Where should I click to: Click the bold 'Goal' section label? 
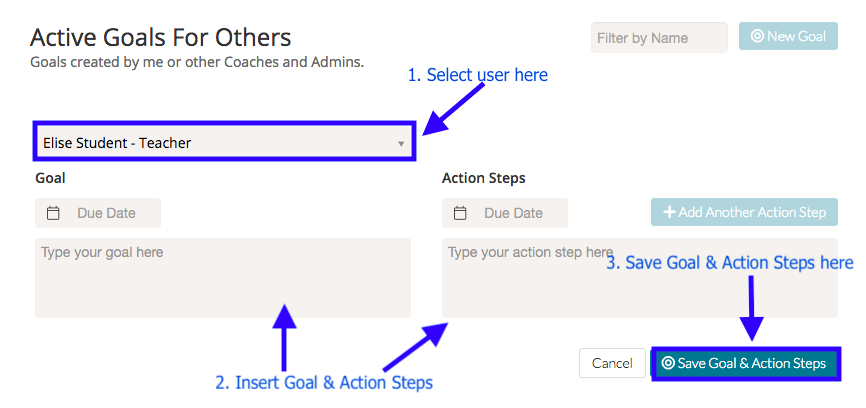click(50, 178)
